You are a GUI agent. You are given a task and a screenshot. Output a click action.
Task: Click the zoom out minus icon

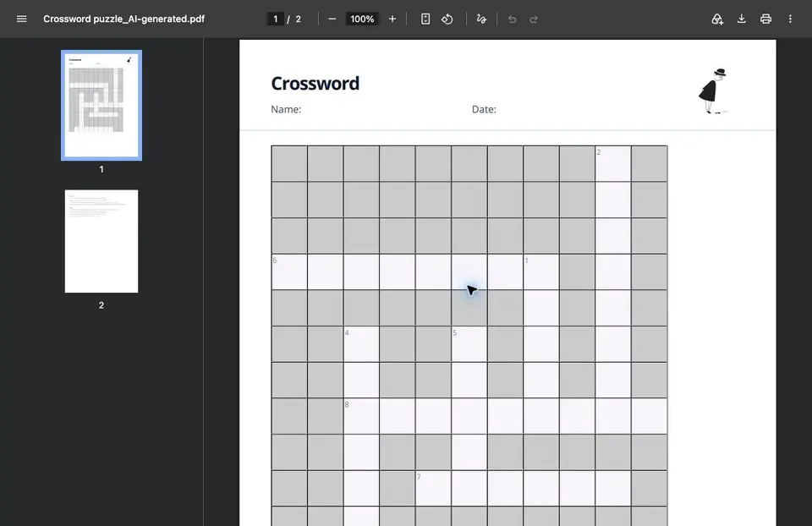click(x=332, y=19)
